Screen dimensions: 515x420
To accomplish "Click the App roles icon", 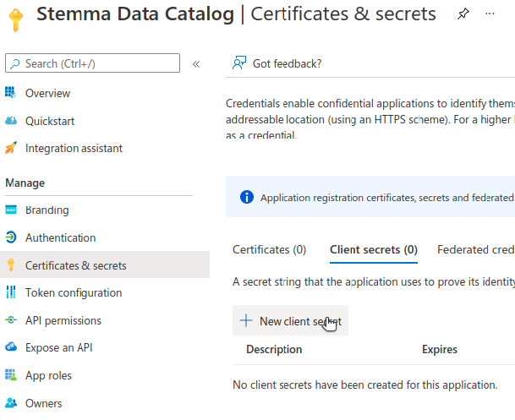I will tap(11, 375).
